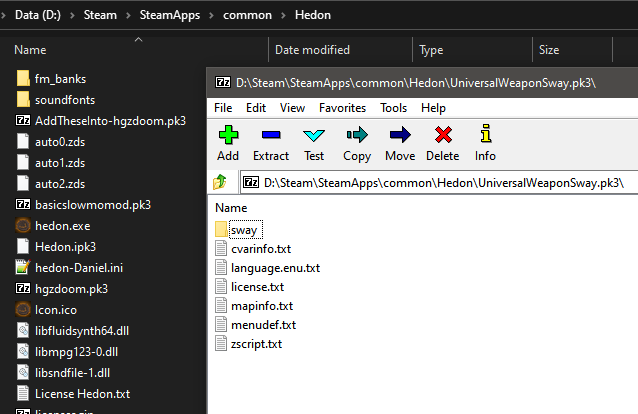Viewport: 638px width, 414px height.
Task: Expand the chevron after Steam breadcrumb
Action: pos(129,16)
